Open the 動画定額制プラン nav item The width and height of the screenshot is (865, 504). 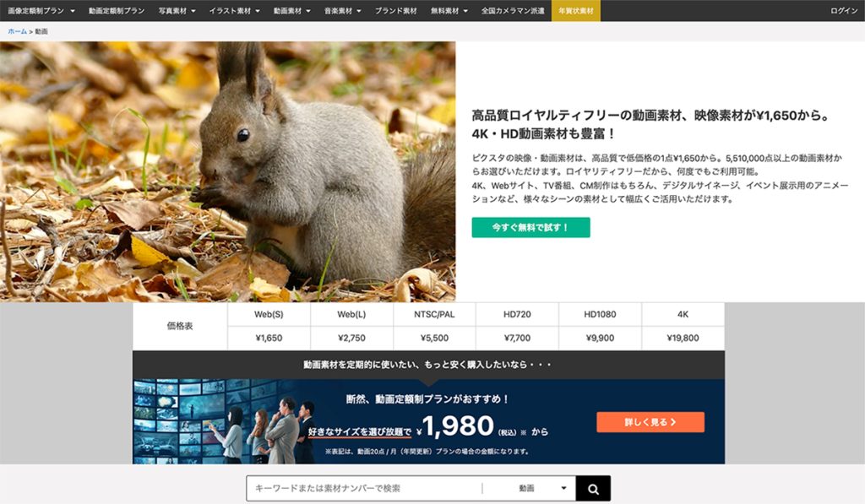coord(117,11)
